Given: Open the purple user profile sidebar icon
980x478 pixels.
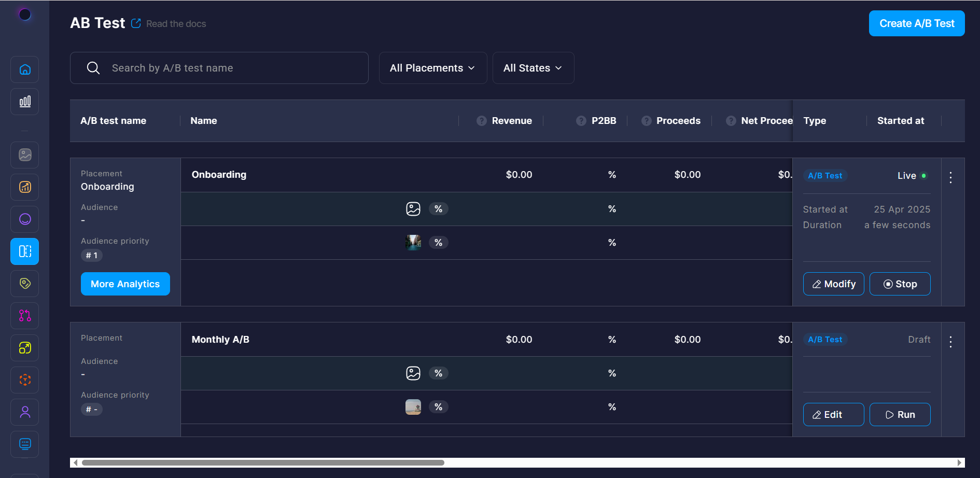Looking at the screenshot, I should click(x=25, y=412).
